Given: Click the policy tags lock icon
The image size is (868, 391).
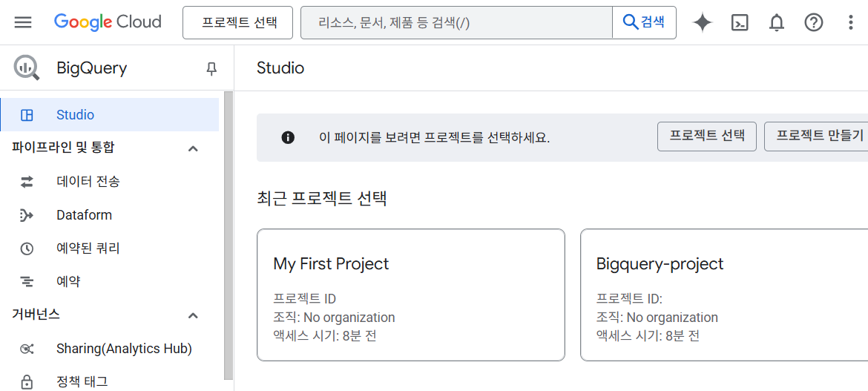Looking at the screenshot, I should coord(27,382).
